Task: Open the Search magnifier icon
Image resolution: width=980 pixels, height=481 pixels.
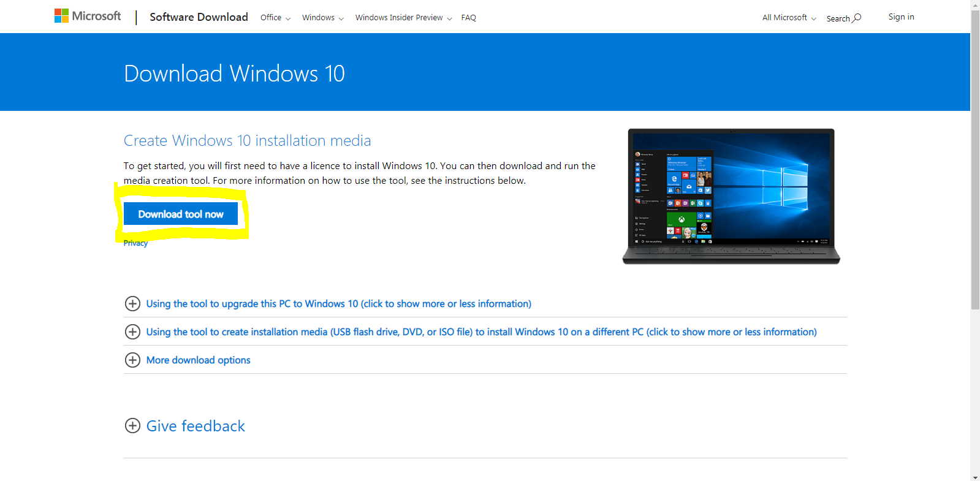Action: click(x=857, y=18)
